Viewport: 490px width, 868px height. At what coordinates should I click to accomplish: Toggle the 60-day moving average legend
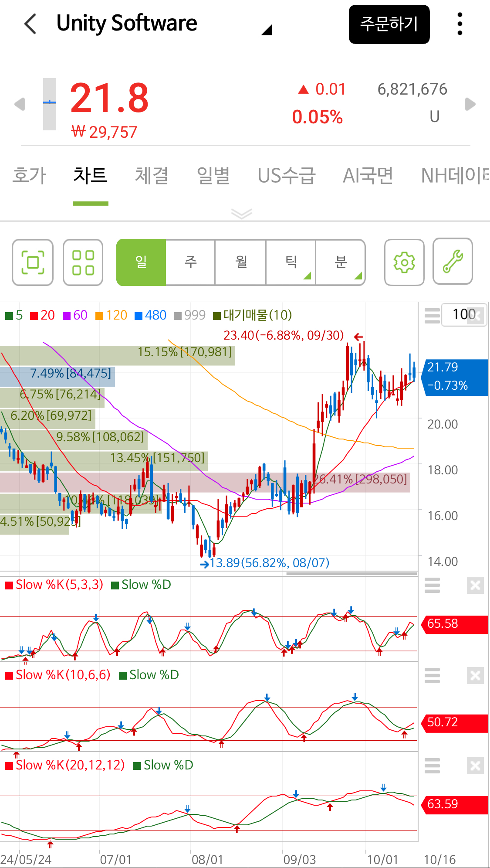pos(75,315)
